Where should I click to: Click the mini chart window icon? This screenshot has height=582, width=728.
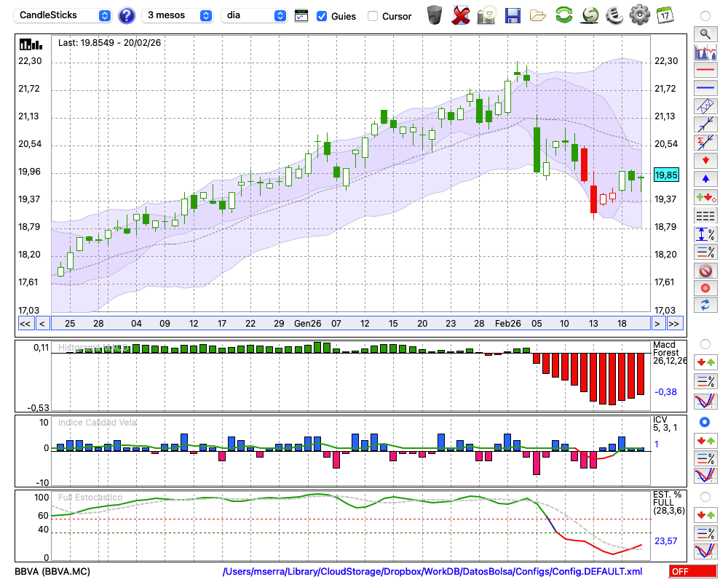click(301, 16)
